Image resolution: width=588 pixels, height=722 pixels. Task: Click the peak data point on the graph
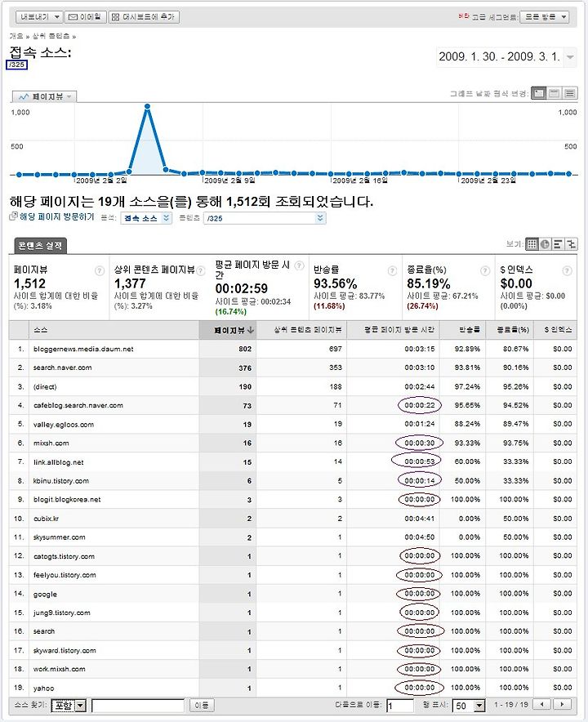(147, 106)
